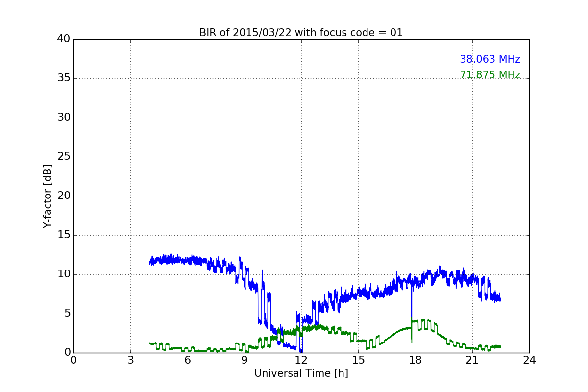Click x-axis tick label 6
The image size is (588, 392).
coord(187,360)
